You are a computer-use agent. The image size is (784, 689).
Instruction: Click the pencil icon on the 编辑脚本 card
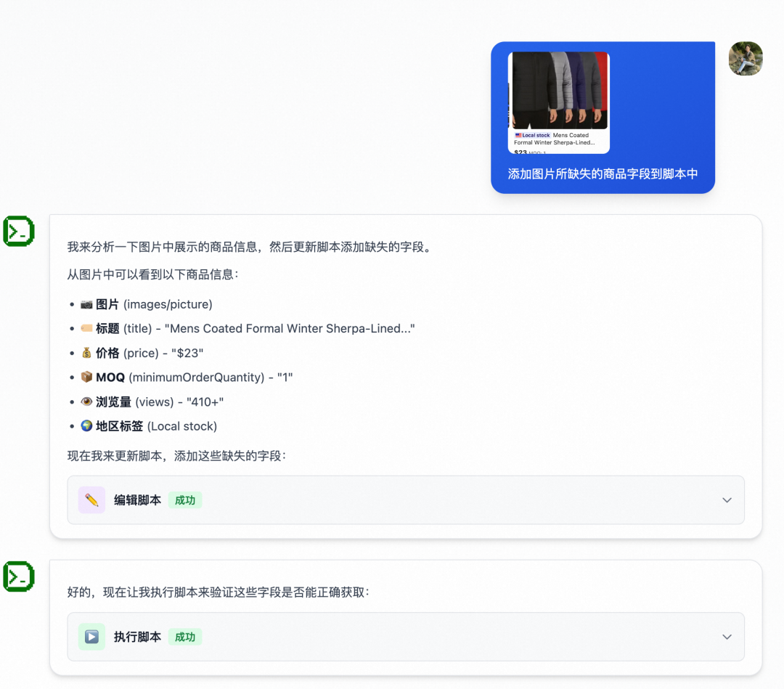click(91, 500)
